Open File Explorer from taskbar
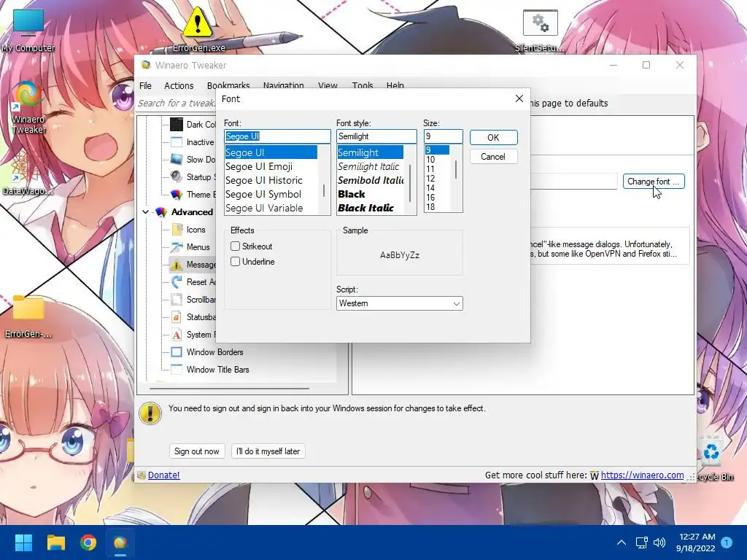747x560 pixels. click(x=55, y=542)
